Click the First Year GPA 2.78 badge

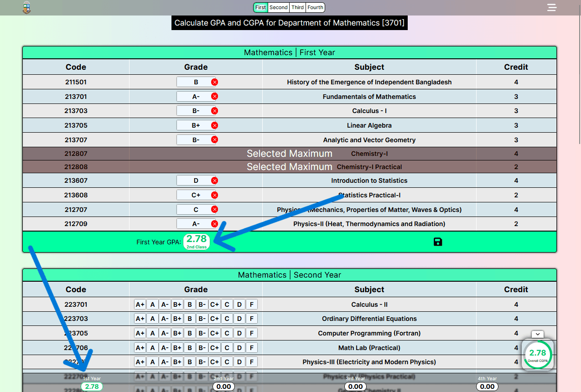[x=197, y=242]
